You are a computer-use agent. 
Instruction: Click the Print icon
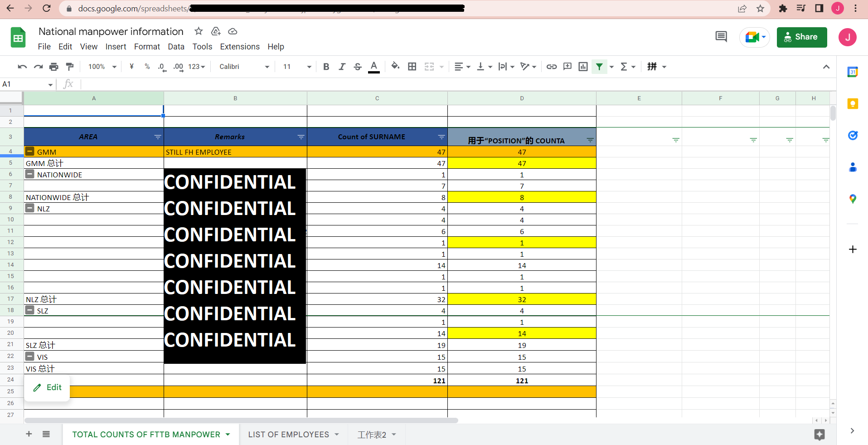(x=54, y=67)
